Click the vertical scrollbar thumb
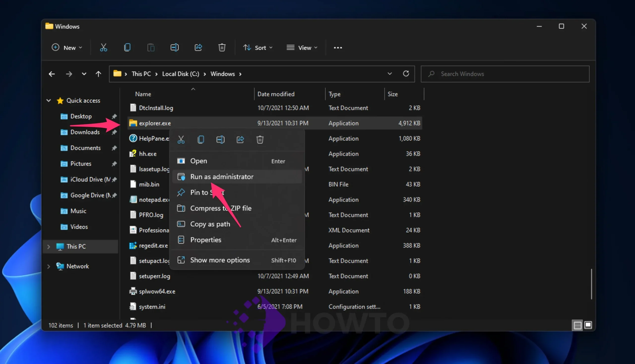The image size is (635, 364). tap(591, 284)
